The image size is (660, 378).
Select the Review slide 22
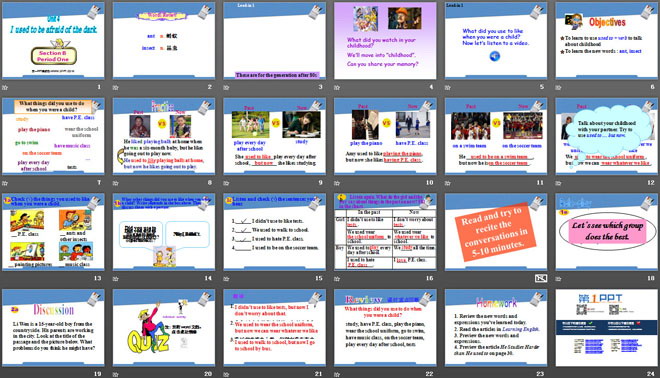385,327
